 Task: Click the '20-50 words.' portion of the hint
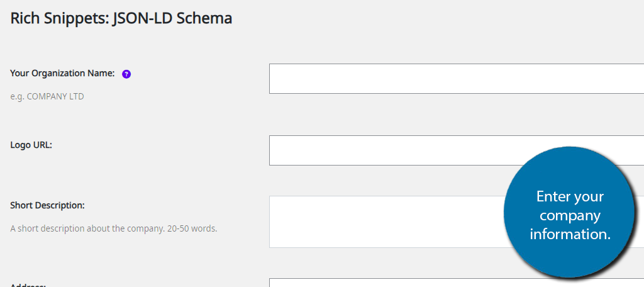(192, 228)
